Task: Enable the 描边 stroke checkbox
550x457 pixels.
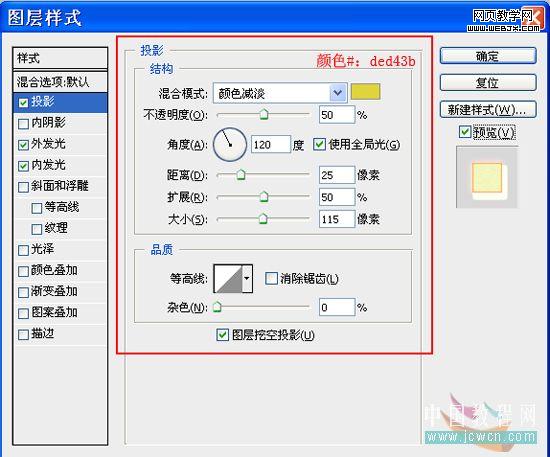Action: click(24, 334)
